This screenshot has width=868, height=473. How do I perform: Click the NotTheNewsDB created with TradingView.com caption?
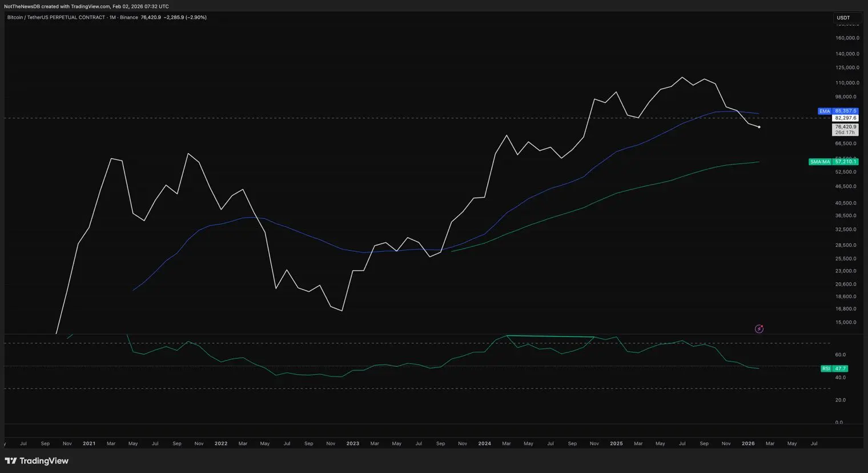[x=86, y=6]
